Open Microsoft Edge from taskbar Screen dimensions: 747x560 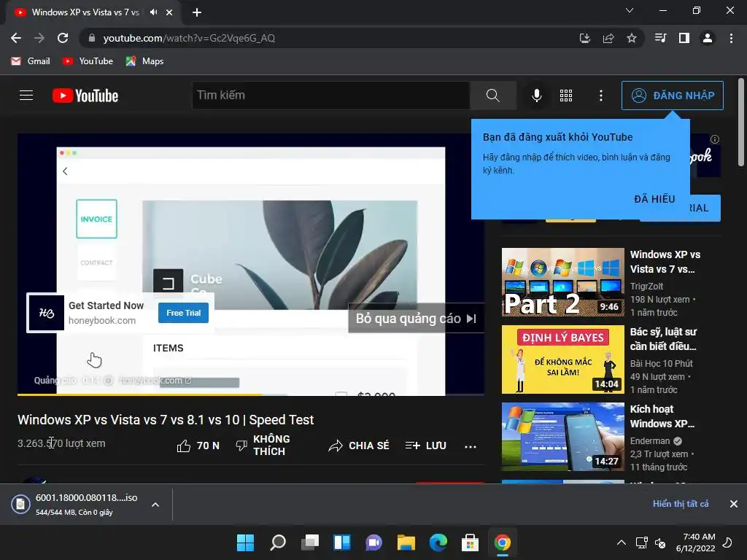[x=438, y=542]
